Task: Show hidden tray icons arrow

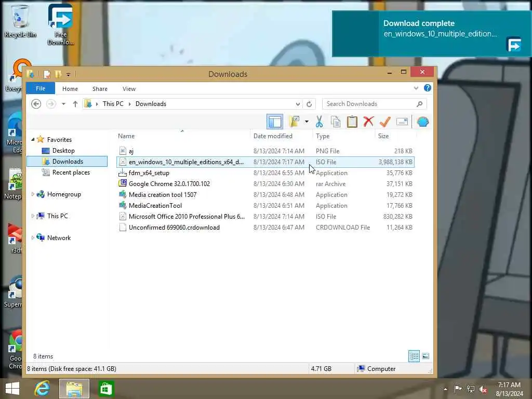Action: (x=445, y=389)
